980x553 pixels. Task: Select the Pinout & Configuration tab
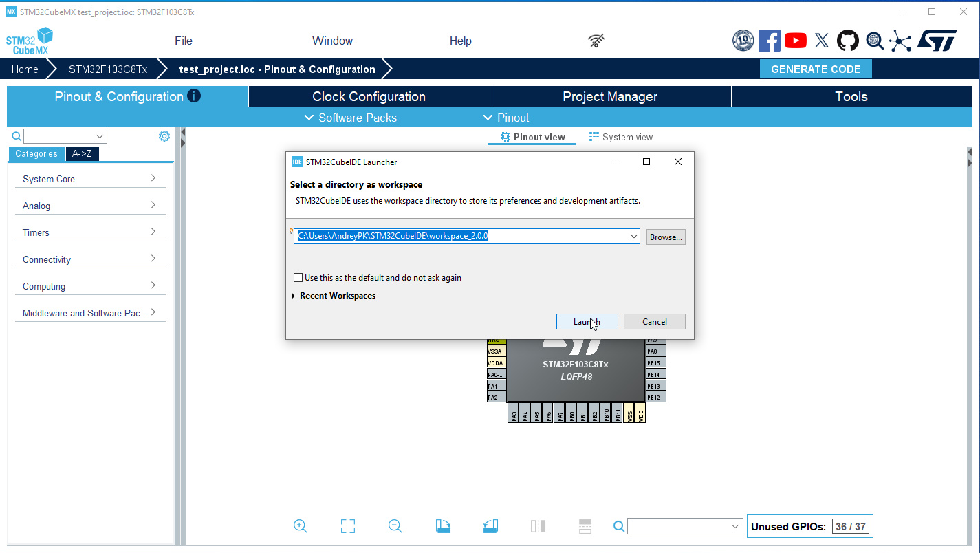pos(128,96)
